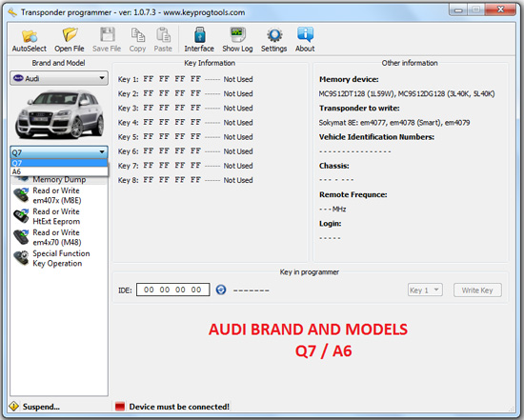The height and width of the screenshot is (420, 524).
Task: Click Key 7 Not Used status
Action: [x=238, y=166]
